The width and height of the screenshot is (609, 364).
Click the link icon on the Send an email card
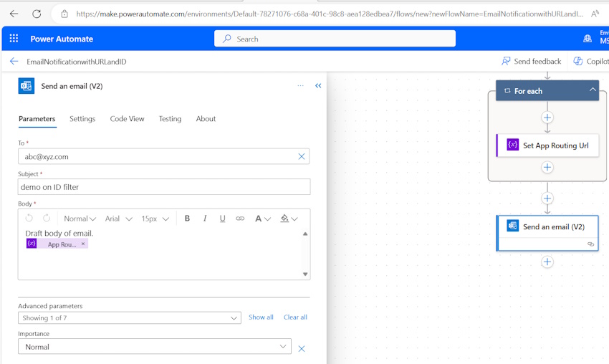tap(591, 244)
